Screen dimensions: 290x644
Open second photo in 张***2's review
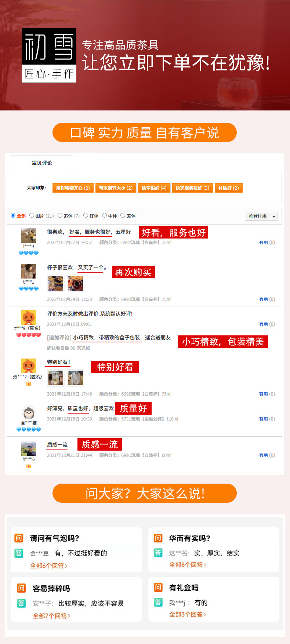point(76,378)
